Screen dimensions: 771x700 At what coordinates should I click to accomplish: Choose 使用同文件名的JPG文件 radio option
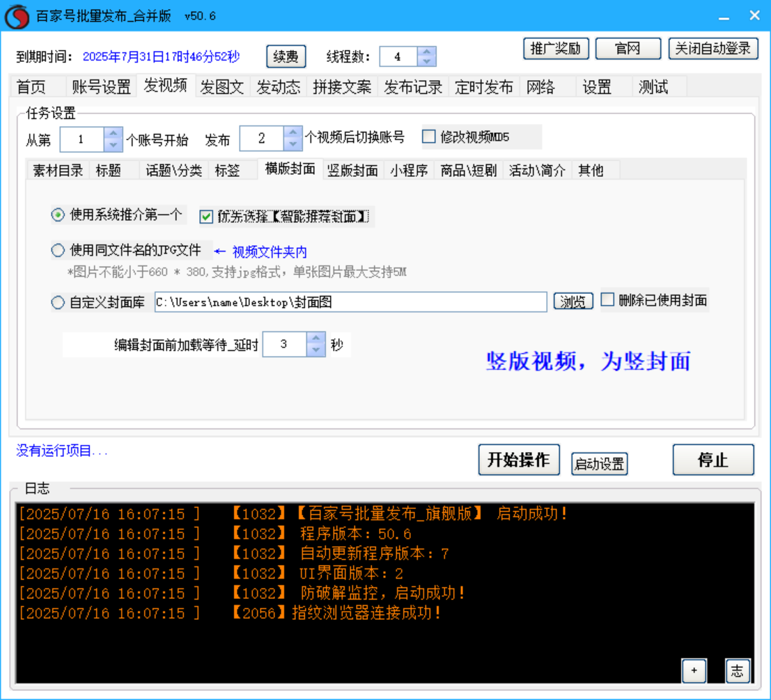pyautogui.click(x=58, y=250)
